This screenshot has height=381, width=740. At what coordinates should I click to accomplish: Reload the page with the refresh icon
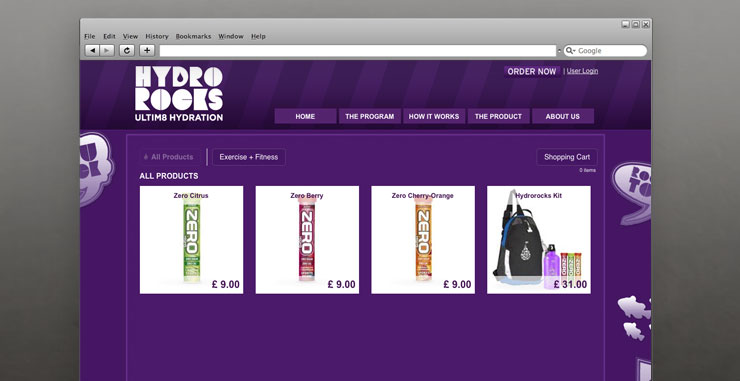[x=127, y=51]
